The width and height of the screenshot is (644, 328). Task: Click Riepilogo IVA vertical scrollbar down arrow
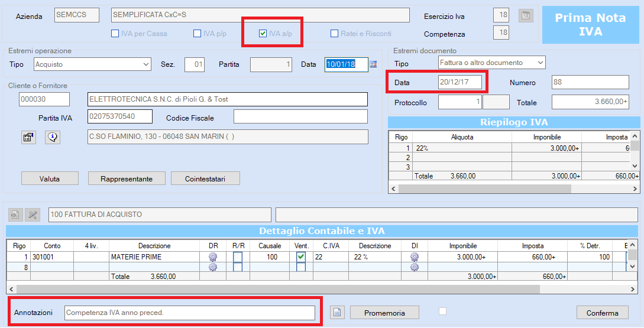point(635,166)
